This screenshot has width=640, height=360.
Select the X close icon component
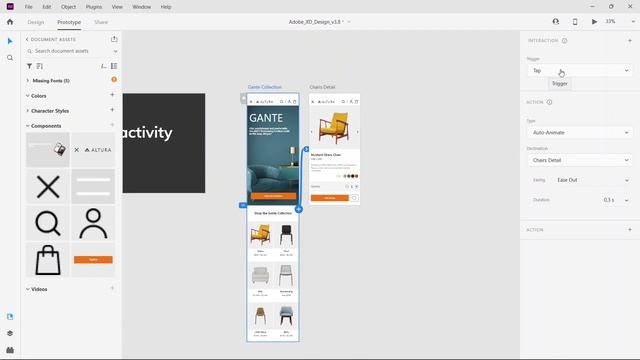point(48,187)
